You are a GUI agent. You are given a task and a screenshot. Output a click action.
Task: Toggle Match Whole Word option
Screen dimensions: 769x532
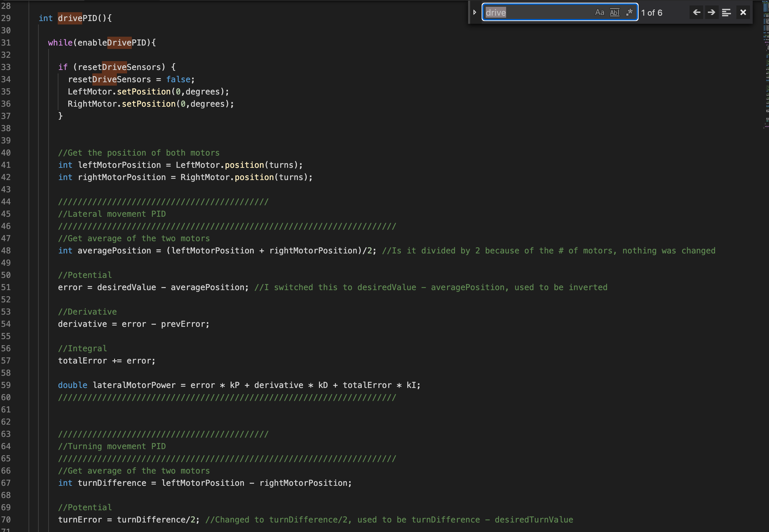click(614, 13)
